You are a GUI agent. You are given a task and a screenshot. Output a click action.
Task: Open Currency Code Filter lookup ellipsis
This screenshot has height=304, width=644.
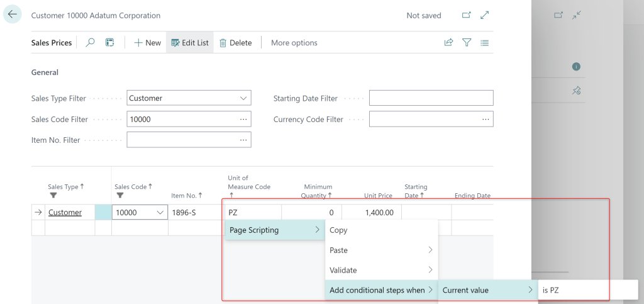[486, 119]
